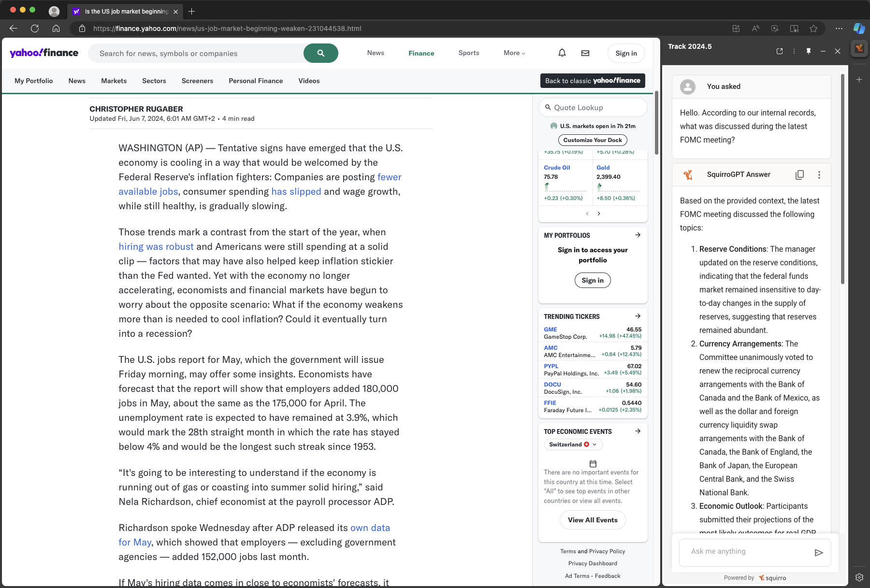Click Customize Your Dock button
Image resolution: width=870 pixels, height=588 pixels.
[x=593, y=140]
